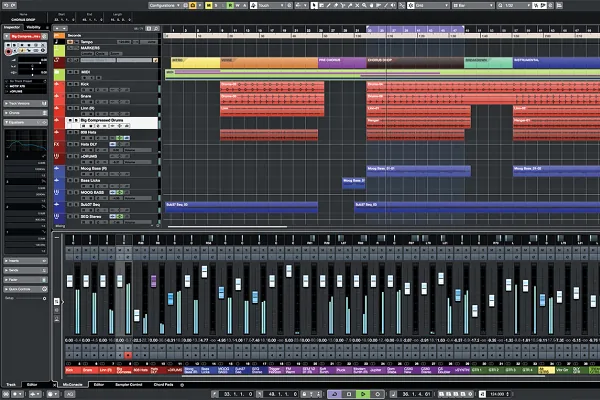Expand the Sends inspector section

pyautogui.click(x=25, y=270)
